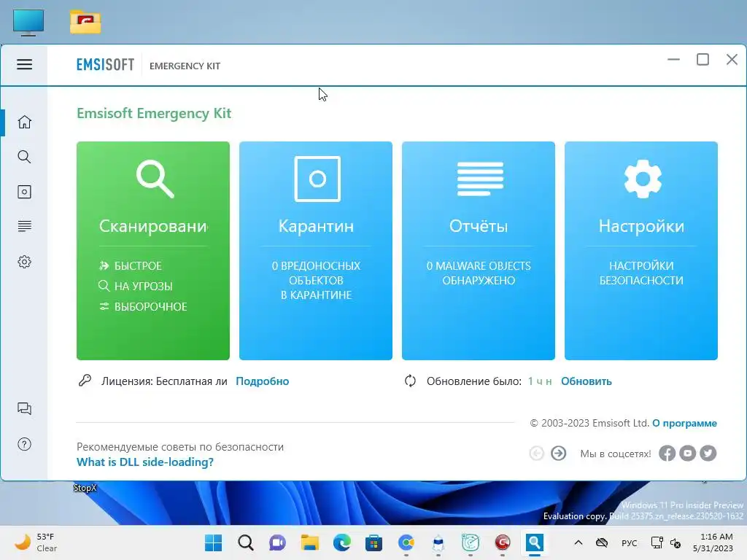747x560 pixels.
Task: Open the Отчёты tile title
Action: point(479,226)
